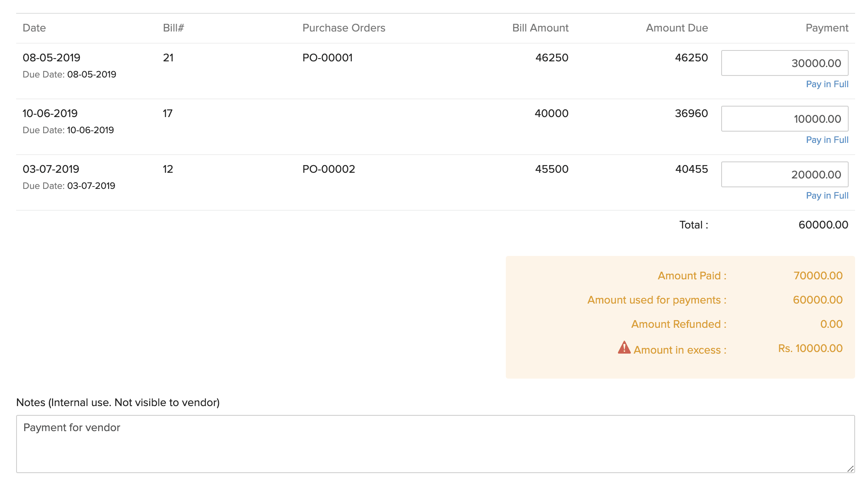Screen dimensions: 868x486
Task: Click the Purchase Orders column header
Action: (344, 28)
